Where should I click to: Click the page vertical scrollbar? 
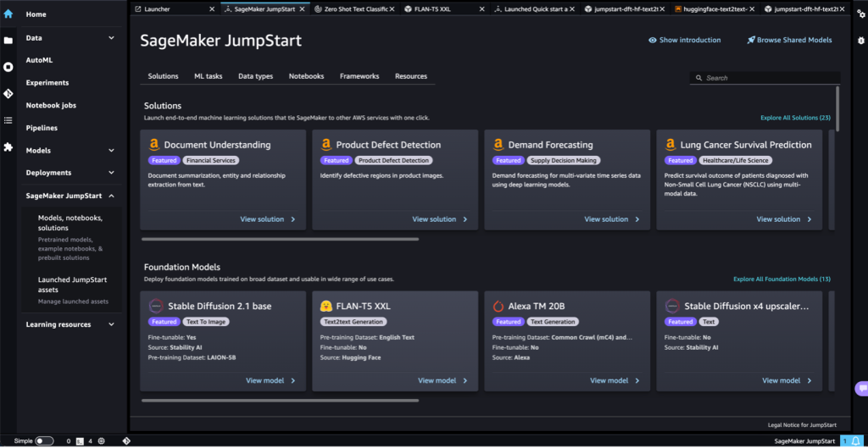pos(837,108)
